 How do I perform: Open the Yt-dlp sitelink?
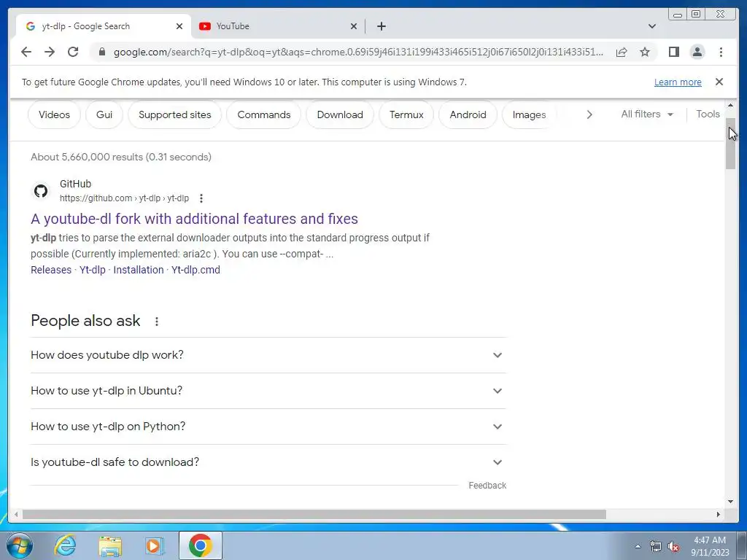point(93,270)
